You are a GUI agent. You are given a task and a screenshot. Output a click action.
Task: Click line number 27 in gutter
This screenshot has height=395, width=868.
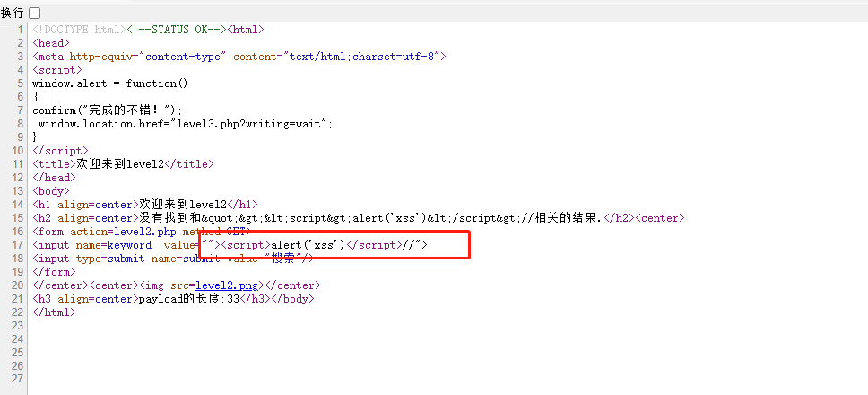coord(17,380)
